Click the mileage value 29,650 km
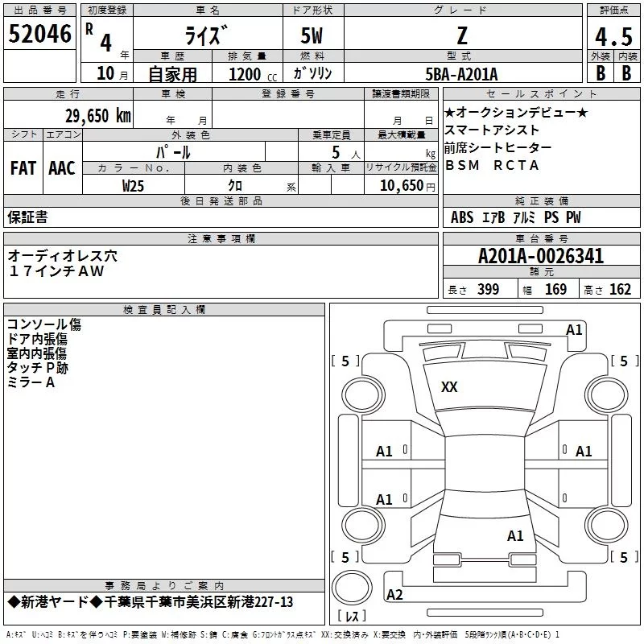644x644 pixels. click(97, 115)
